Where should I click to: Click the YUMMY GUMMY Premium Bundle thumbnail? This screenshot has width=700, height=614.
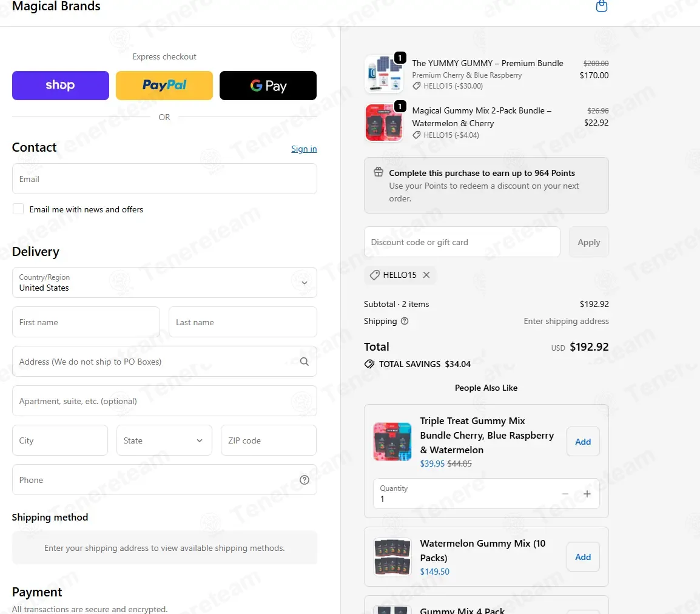(380, 74)
